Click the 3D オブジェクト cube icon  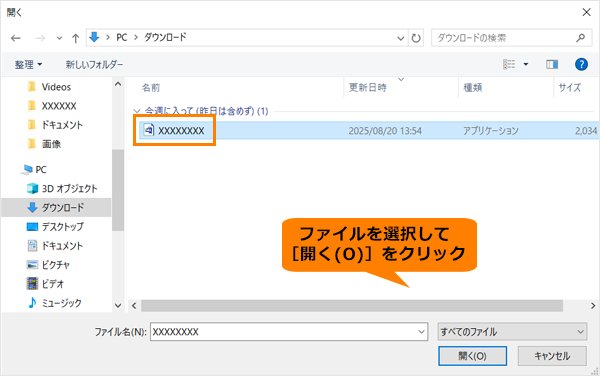[x=32, y=188]
